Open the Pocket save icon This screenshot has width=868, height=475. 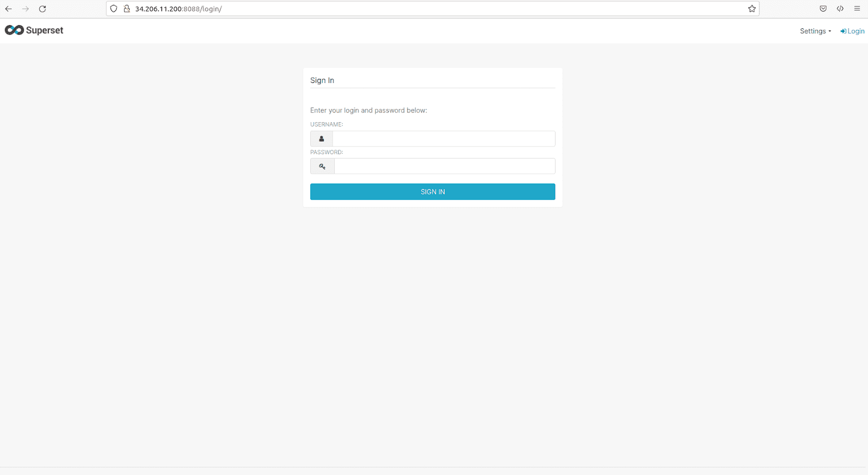click(x=823, y=9)
